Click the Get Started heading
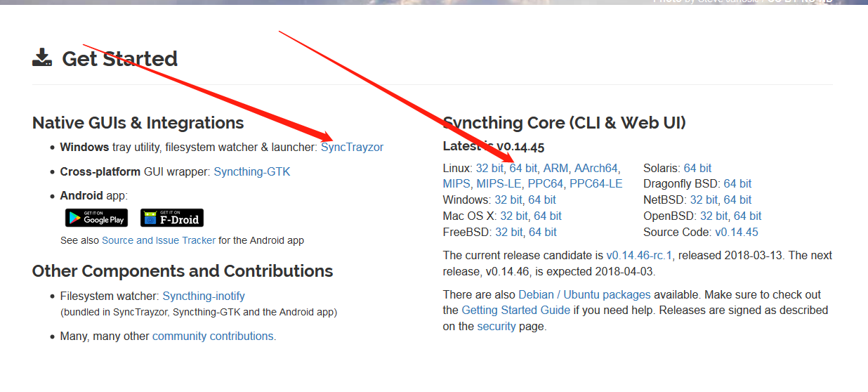Viewport: 868px width, 392px height. 119,58
